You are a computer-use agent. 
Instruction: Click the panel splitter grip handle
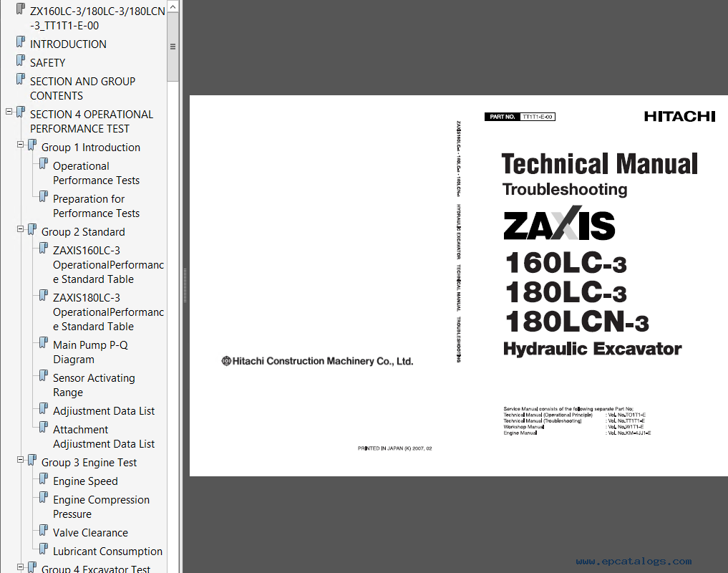(185, 286)
